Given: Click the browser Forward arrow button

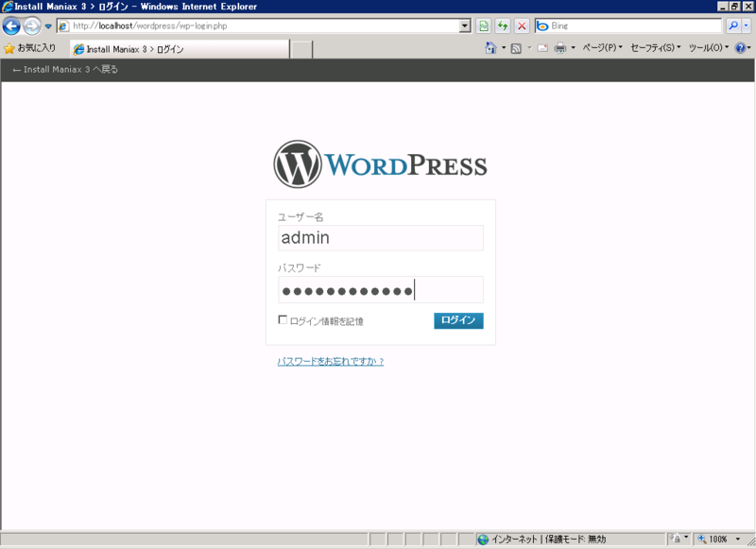Looking at the screenshot, I should click(x=32, y=26).
